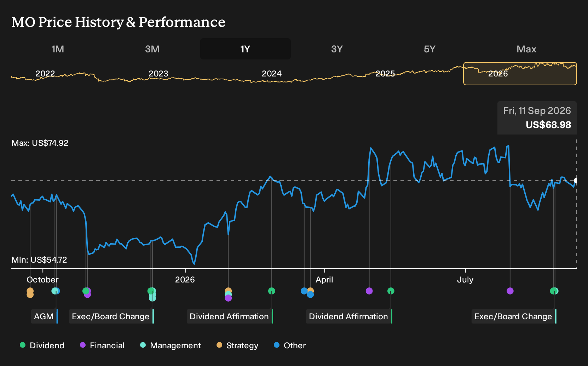Switch to the 3Y time range
Viewport: 588px width, 366px height.
point(337,49)
